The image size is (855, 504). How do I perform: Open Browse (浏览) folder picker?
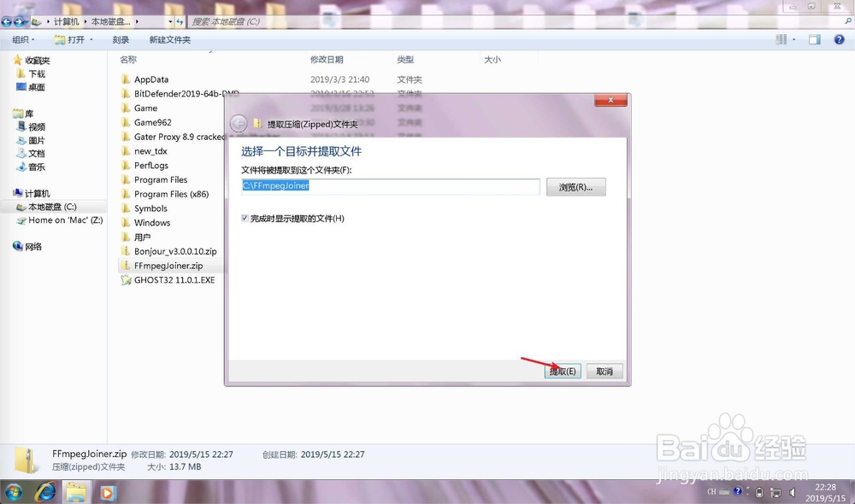click(x=575, y=187)
